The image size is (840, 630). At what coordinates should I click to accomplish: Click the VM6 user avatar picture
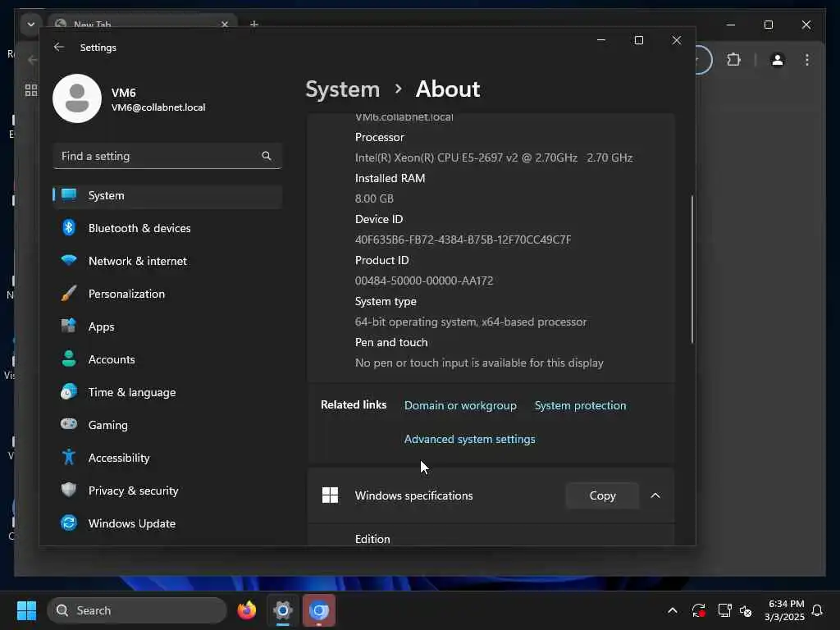pyautogui.click(x=77, y=98)
